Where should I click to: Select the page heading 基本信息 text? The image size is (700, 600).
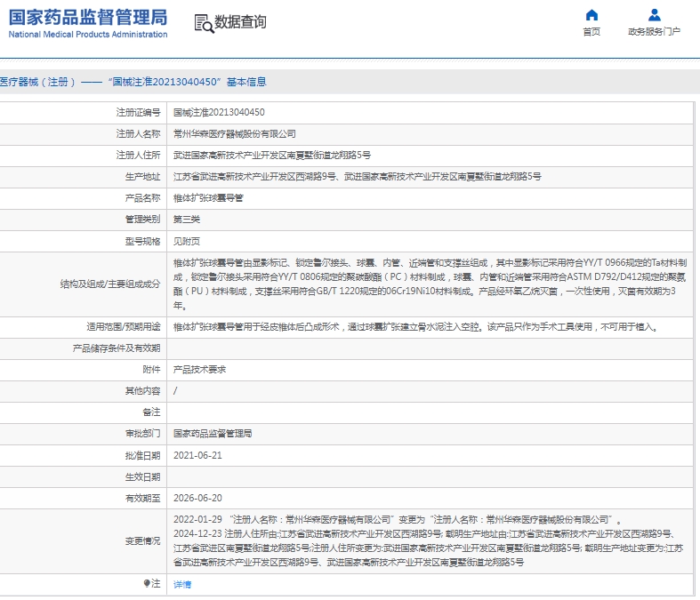246,82
